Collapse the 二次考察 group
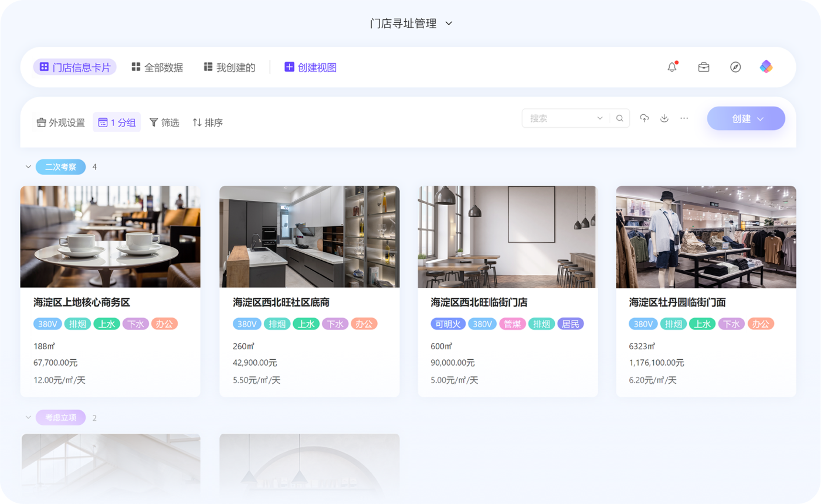Screen dimensions: 821x504 [28, 167]
